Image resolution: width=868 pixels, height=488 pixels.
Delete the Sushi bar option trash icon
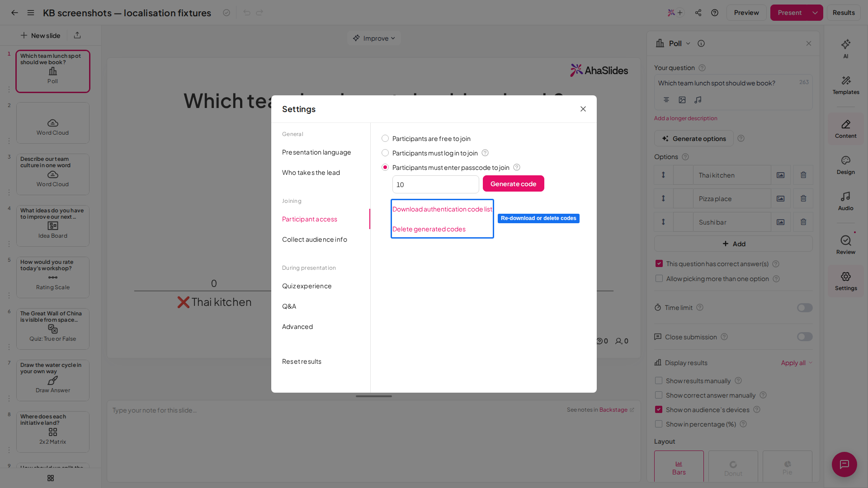point(803,222)
